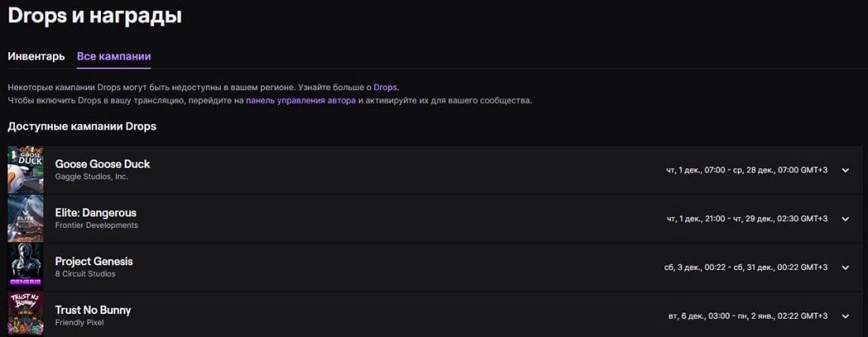Expand the Elite: Dangerous campaign details arrow
868x337 pixels.
tap(845, 219)
